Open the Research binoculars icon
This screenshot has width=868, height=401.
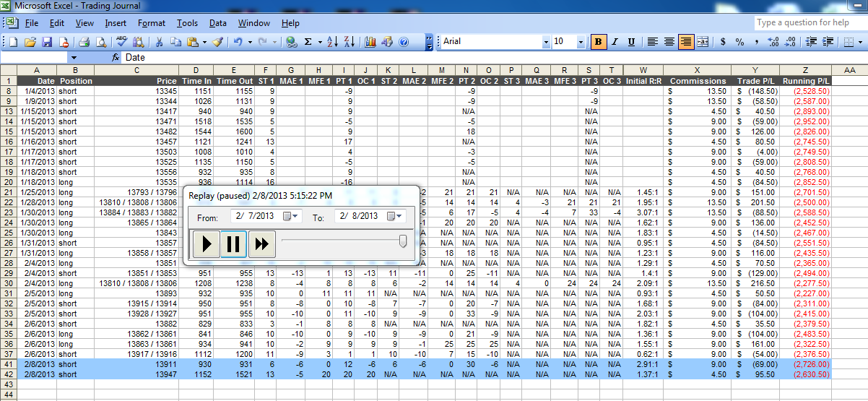tap(138, 42)
